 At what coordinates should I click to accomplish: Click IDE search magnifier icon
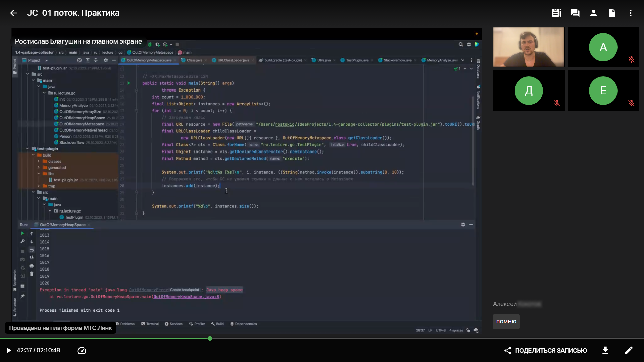click(461, 44)
